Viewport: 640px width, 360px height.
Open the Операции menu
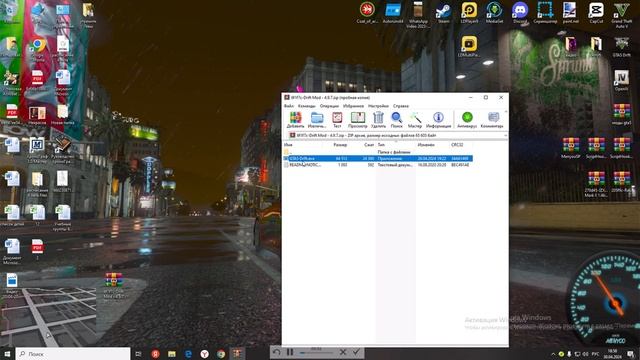click(x=329, y=106)
